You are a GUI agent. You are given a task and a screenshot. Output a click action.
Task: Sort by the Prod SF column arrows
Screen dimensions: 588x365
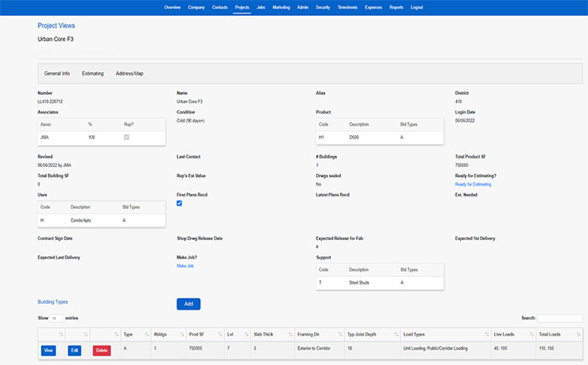(220, 334)
